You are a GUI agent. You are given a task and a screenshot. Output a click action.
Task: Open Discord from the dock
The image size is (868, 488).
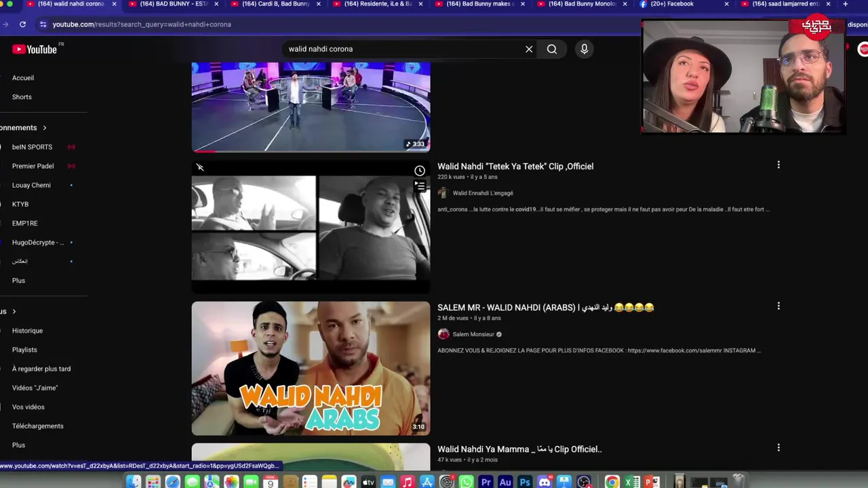point(545,482)
